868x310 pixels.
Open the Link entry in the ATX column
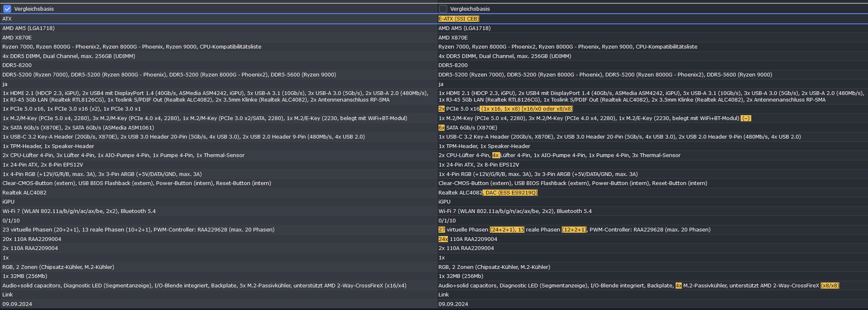7,295
